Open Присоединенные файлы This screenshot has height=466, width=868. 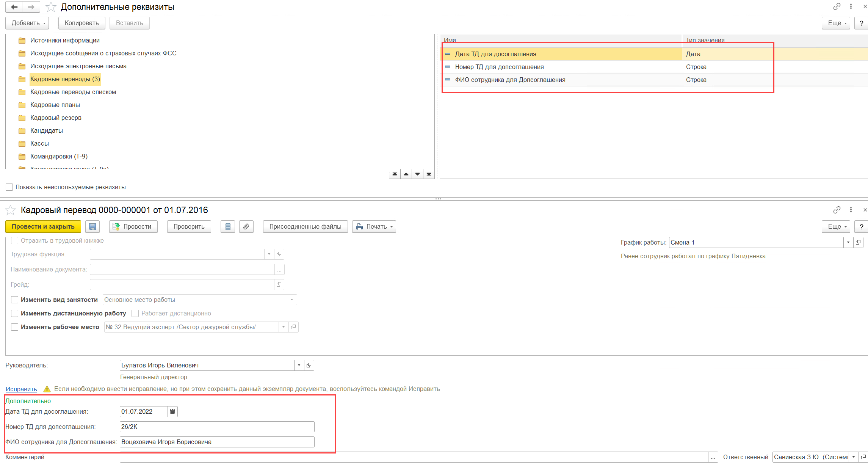click(x=306, y=227)
